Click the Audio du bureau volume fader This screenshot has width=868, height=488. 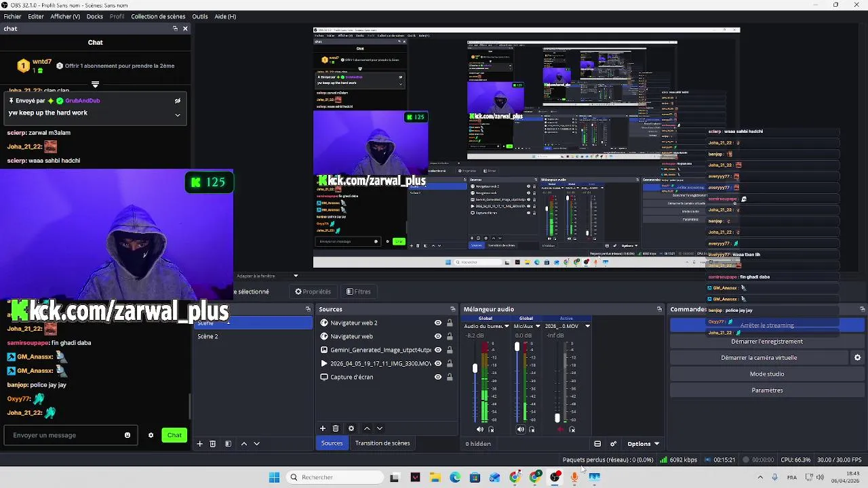[475, 368]
